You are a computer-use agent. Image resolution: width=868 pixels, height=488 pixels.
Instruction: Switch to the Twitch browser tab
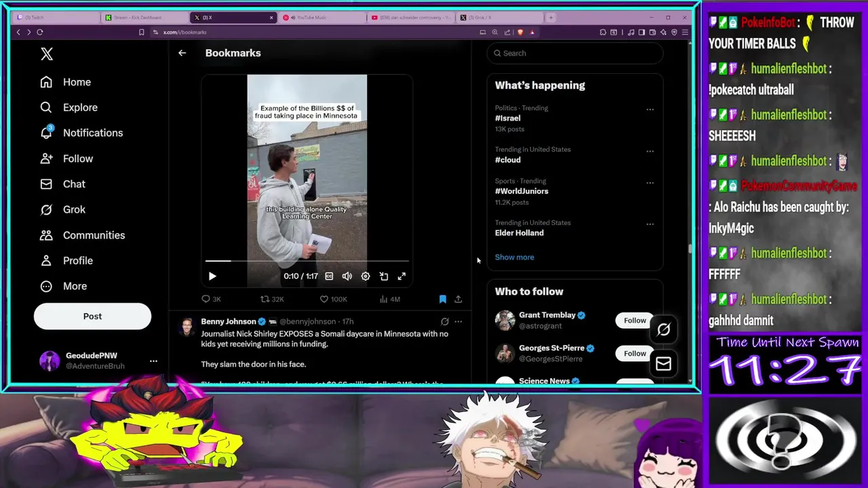coord(56,18)
